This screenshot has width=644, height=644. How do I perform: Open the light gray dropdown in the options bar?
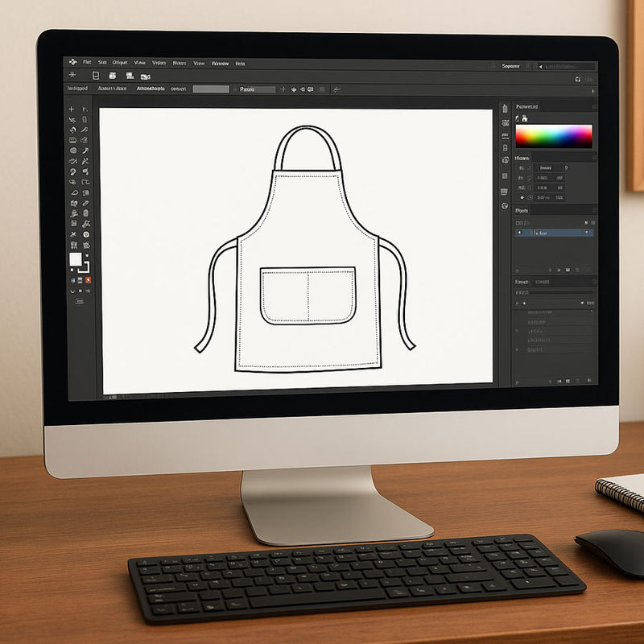(x=211, y=89)
